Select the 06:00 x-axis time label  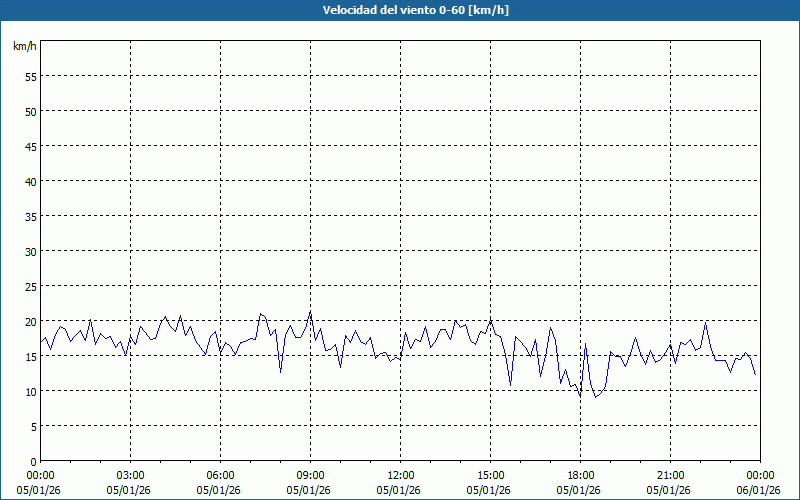(x=221, y=475)
